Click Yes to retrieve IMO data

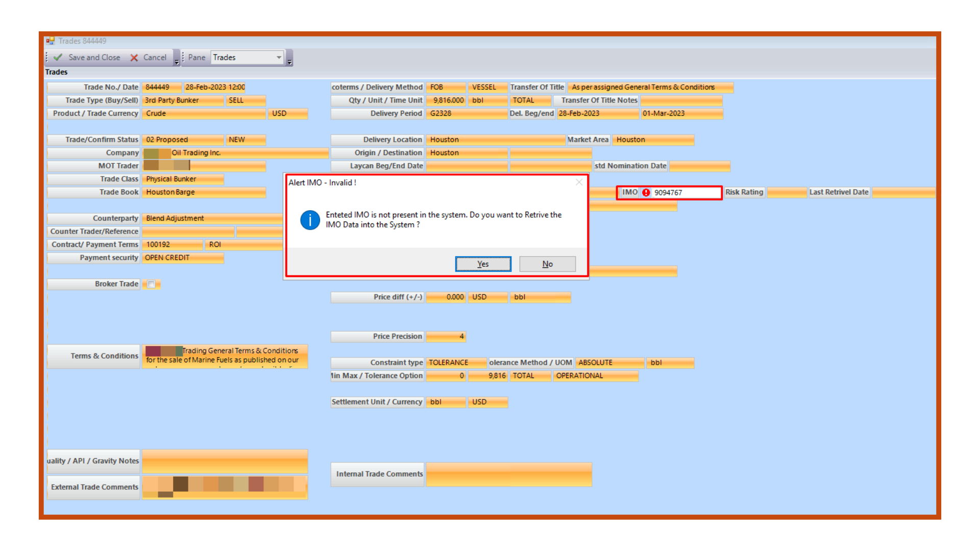pyautogui.click(x=483, y=264)
